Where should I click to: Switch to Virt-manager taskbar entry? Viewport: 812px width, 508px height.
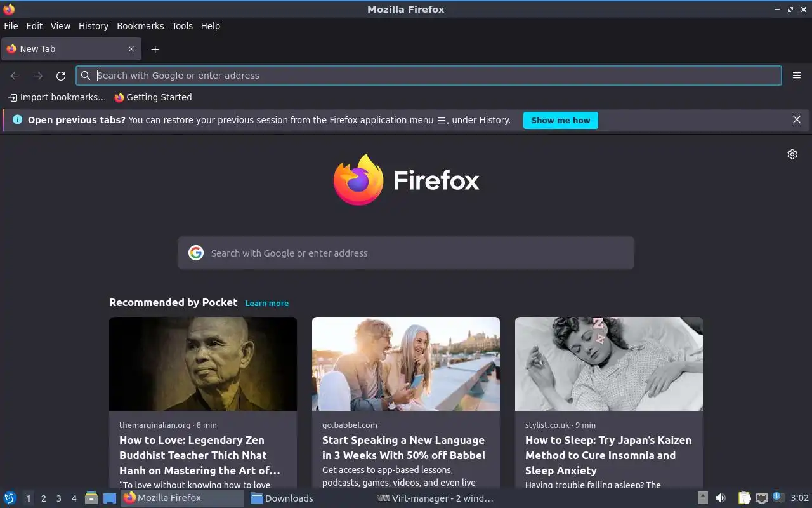point(435,498)
